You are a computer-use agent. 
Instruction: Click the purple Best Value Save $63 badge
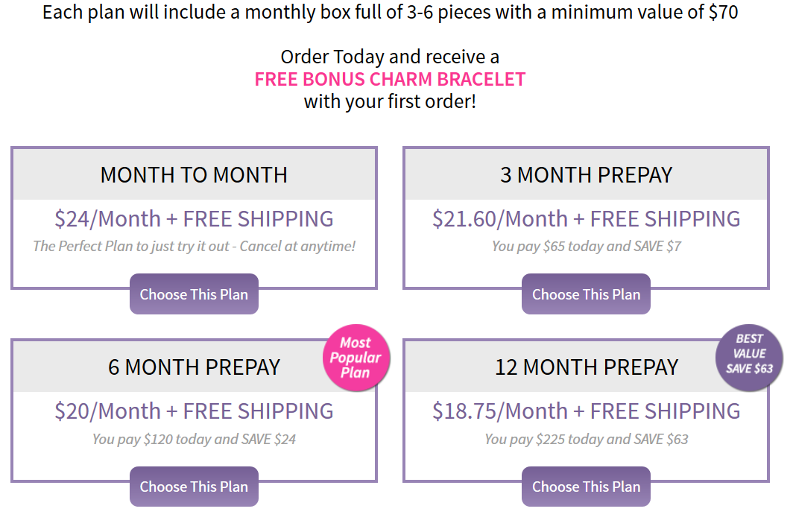click(x=749, y=358)
